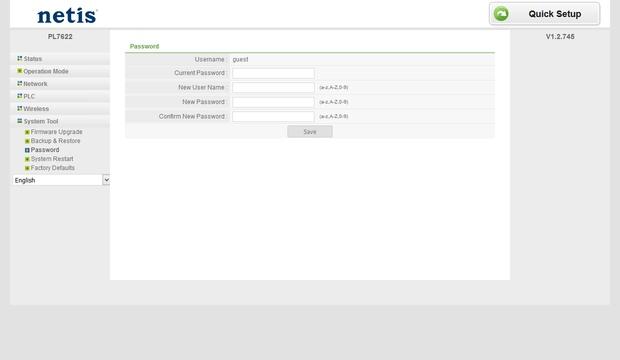Click the Wireless menu grid icon
Screen dimensions: 620x360
coord(19,108)
